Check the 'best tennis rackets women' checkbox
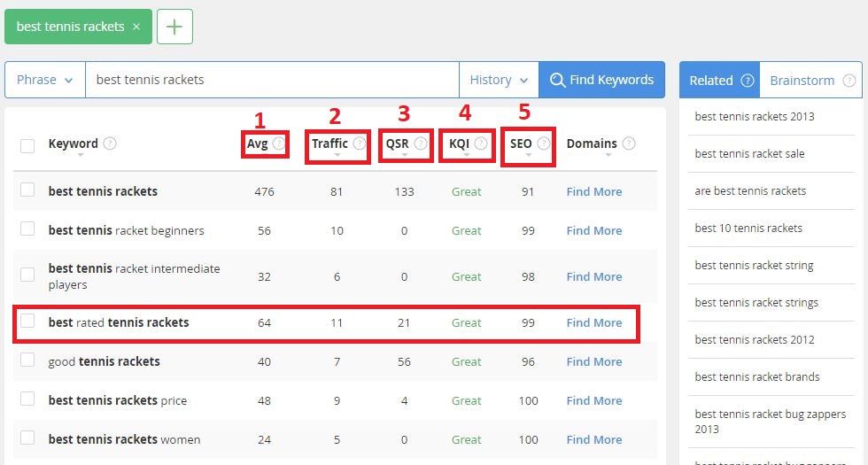 pyautogui.click(x=27, y=438)
